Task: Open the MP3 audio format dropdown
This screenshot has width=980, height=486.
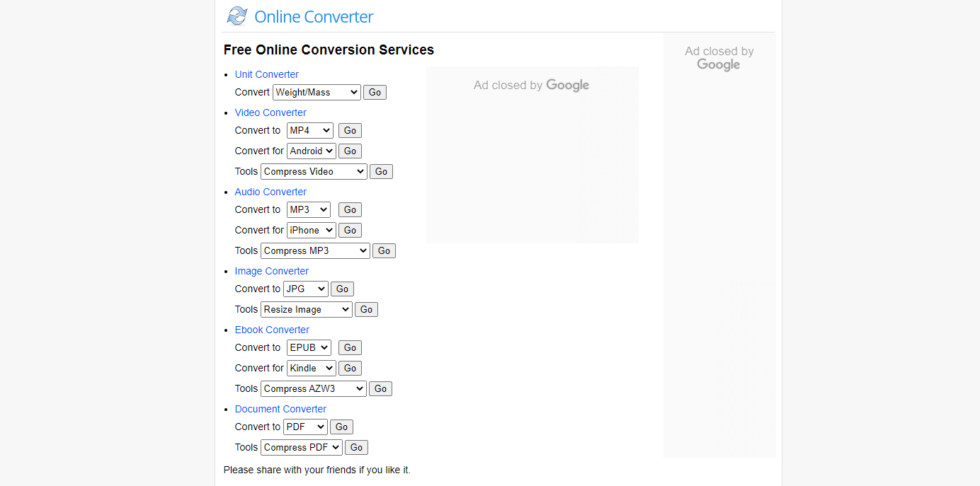Action: tap(308, 209)
